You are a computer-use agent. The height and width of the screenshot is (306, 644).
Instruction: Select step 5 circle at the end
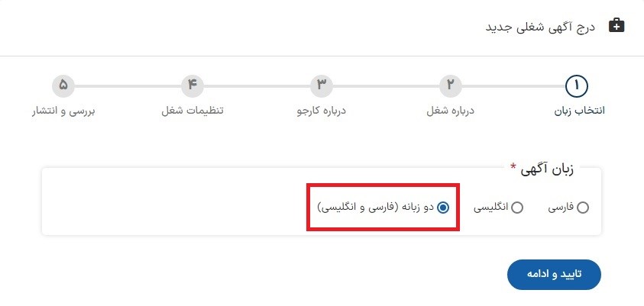[x=63, y=86]
